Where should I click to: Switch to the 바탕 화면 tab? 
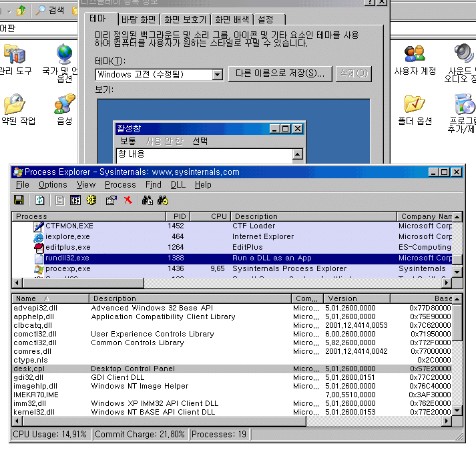[138, 20]
